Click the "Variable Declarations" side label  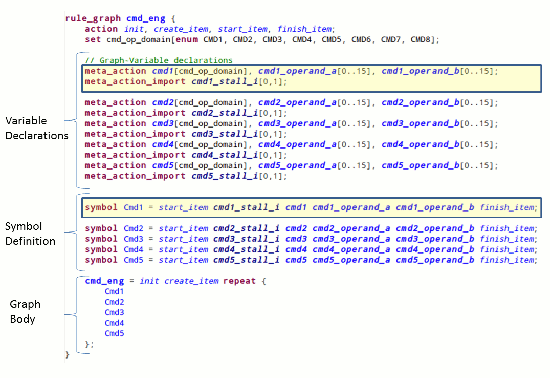37,128
